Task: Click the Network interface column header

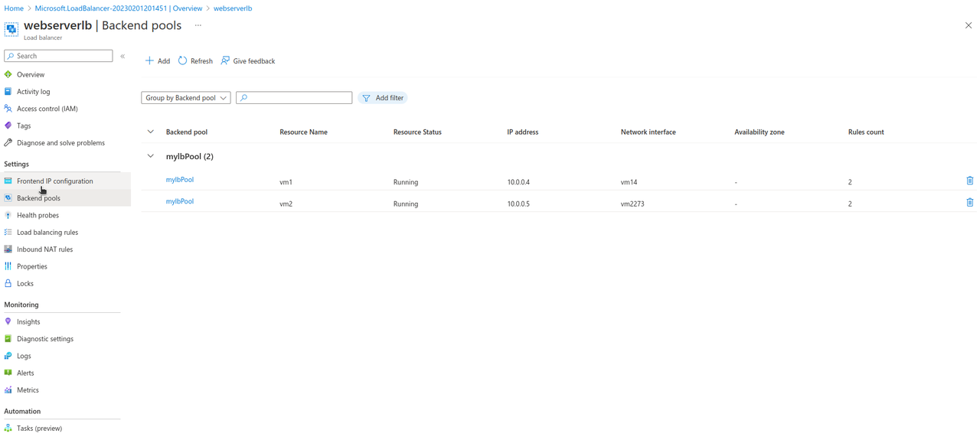Action: point(648,132)
